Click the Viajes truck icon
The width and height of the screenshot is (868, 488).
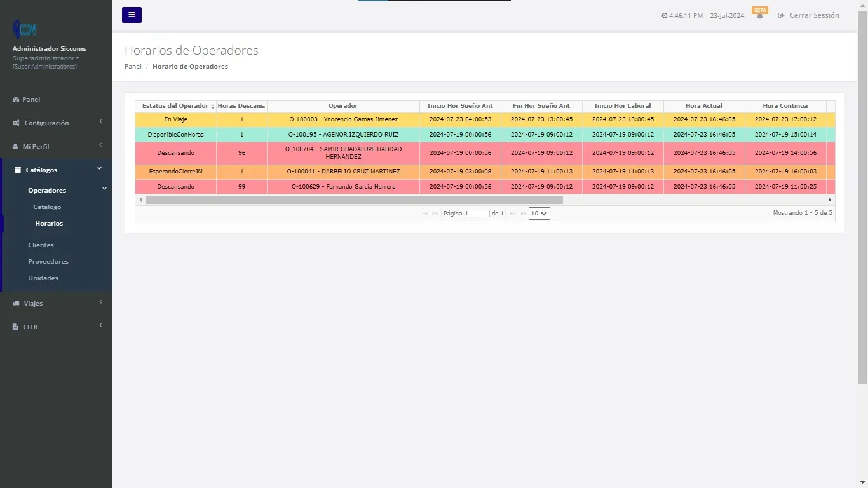[15, 303]
